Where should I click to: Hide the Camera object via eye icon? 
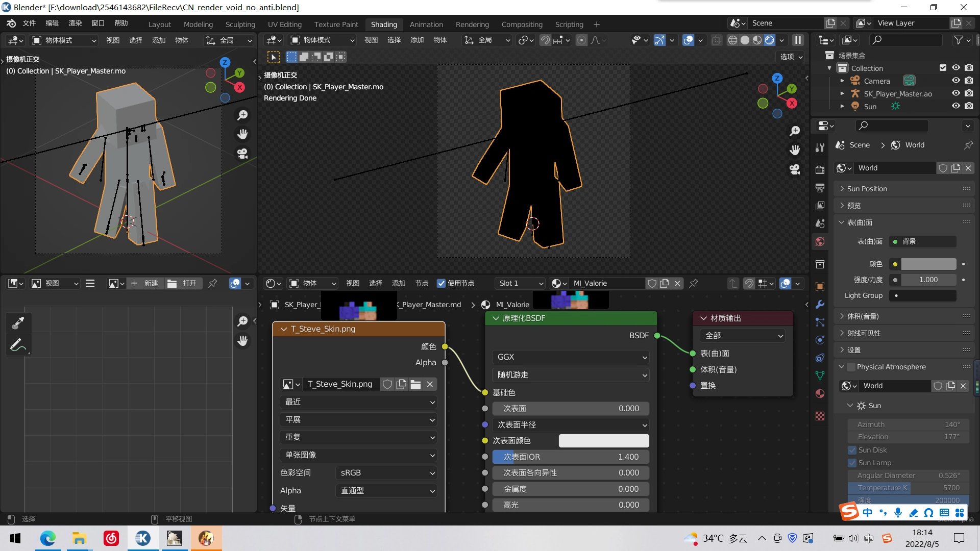pos(956,81)
